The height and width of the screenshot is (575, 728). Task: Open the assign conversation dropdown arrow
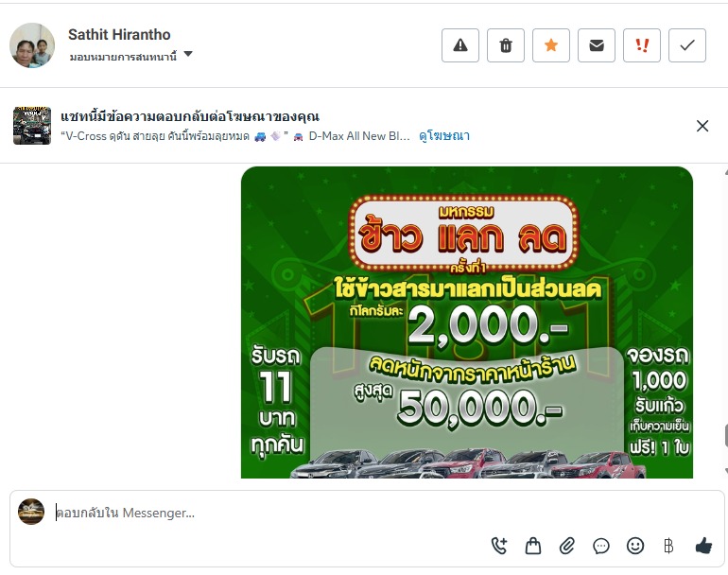[188, 54]
